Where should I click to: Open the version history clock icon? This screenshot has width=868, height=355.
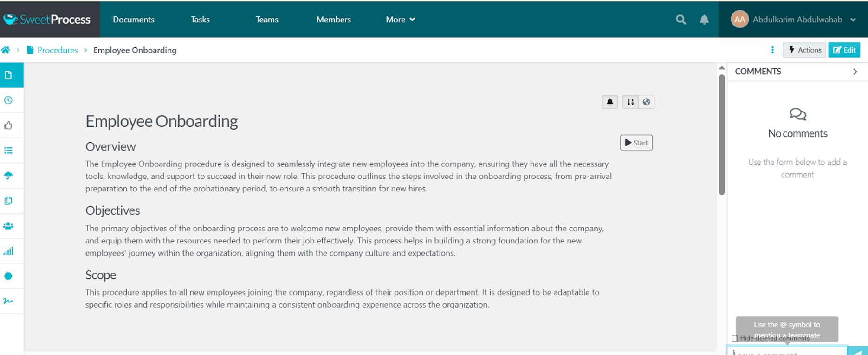click(x=8, y=100)
